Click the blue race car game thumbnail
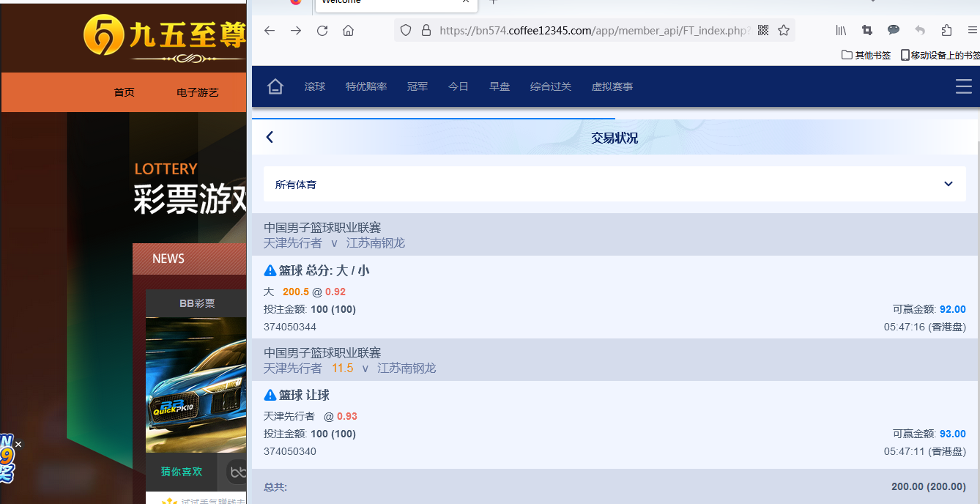The image size is (980, 504). (x=196, y=385)
